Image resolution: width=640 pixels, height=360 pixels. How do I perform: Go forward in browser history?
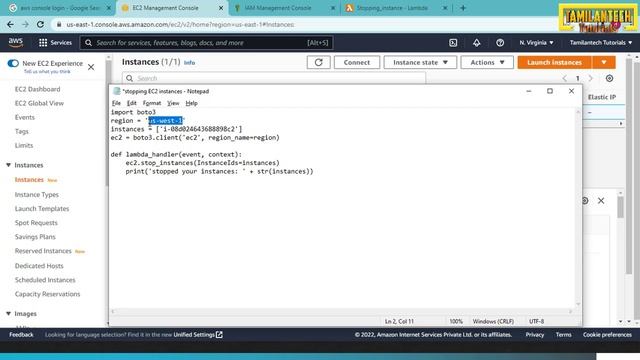25,24
